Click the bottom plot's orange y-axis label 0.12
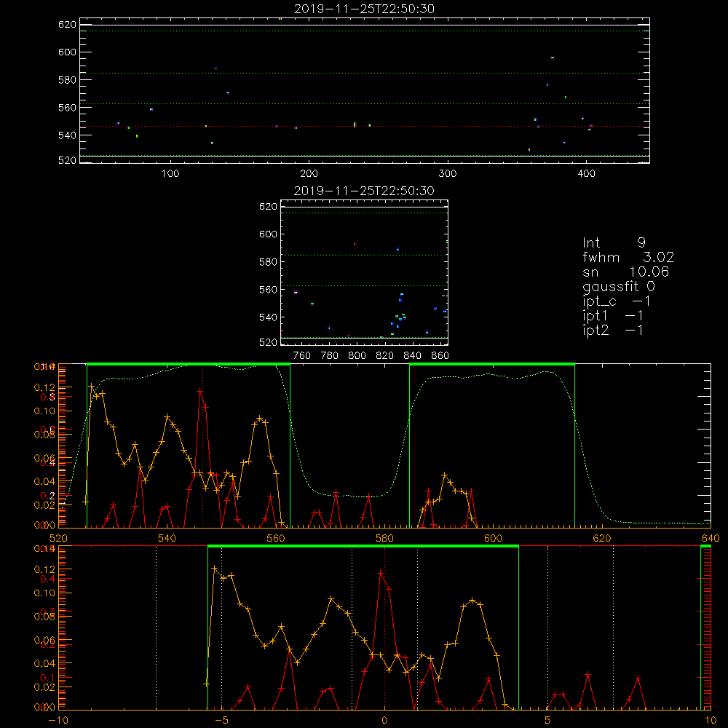The image size is (728, 728). [44, 569]
